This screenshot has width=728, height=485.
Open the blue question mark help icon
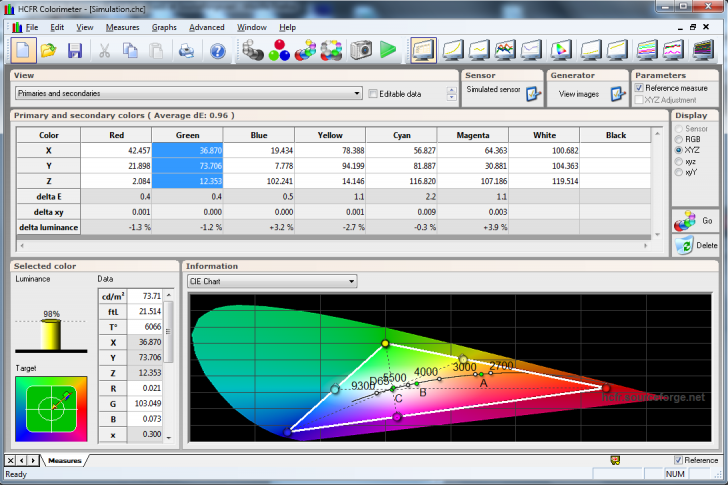pos(217,49)
